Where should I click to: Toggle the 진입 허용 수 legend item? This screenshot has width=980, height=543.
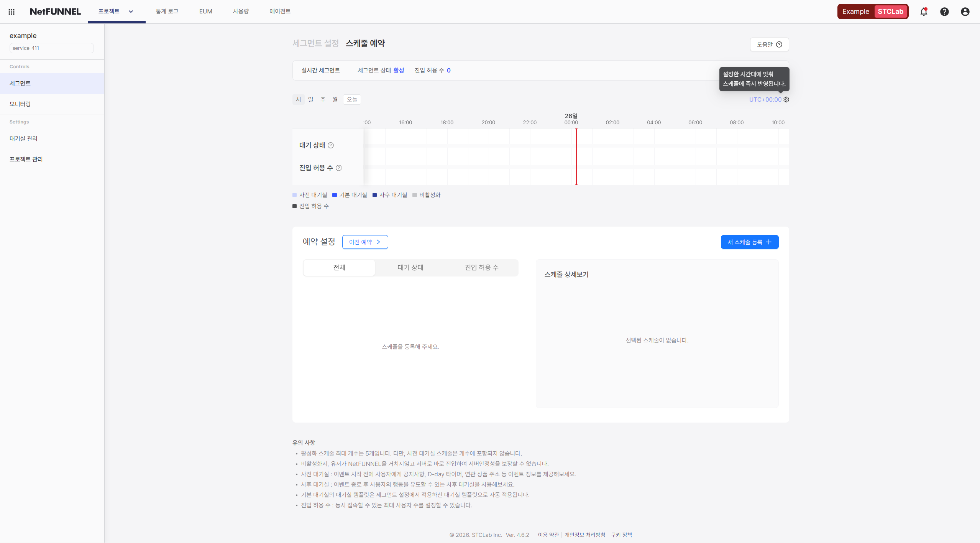(x=310, y=206)
